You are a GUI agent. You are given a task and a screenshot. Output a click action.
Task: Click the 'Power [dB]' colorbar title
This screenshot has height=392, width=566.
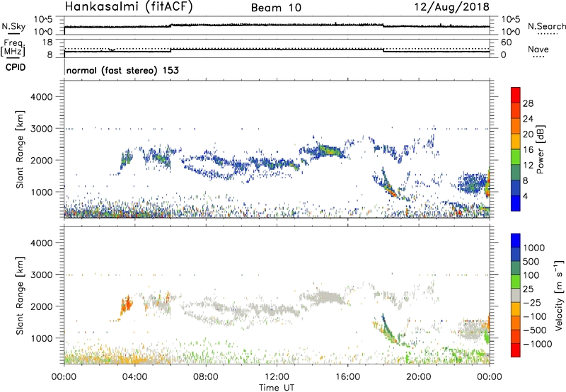(x=541, y=149)
